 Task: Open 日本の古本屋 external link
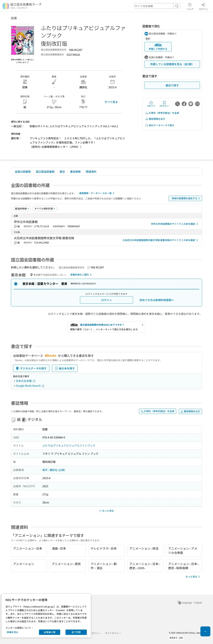click(x=26, y=381)
